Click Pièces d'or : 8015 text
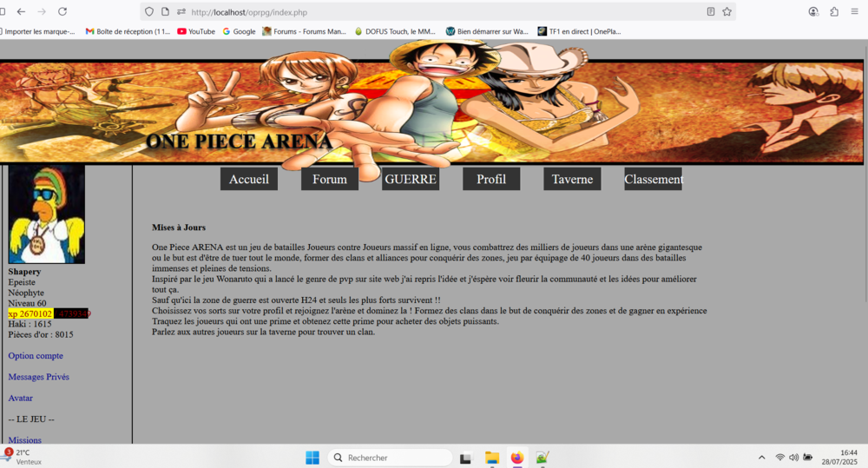The height and width of the screenshot is (468, 868). (x=41, y=334)
